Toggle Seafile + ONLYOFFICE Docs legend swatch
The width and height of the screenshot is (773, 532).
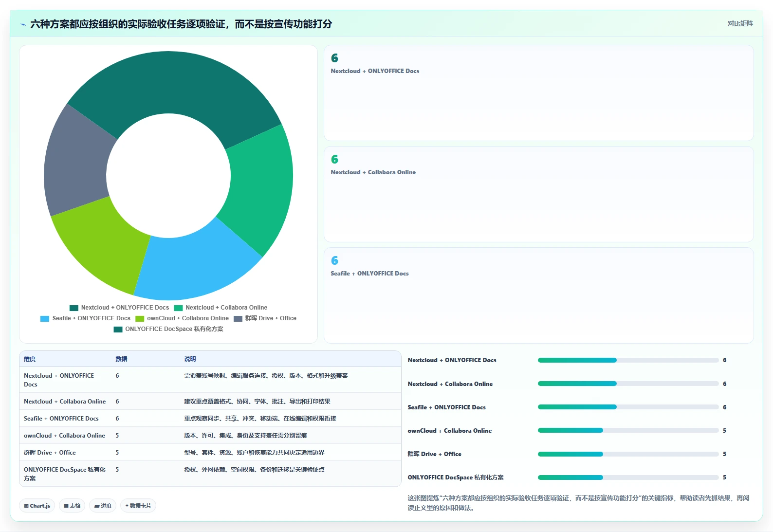(x=45, y=318)
